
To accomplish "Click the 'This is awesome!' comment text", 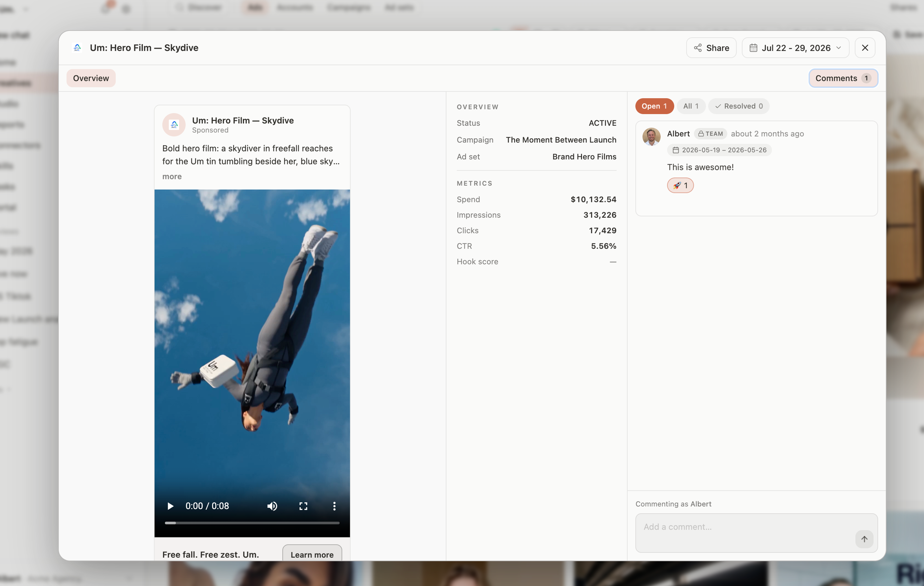I will [x=700, y=167].
